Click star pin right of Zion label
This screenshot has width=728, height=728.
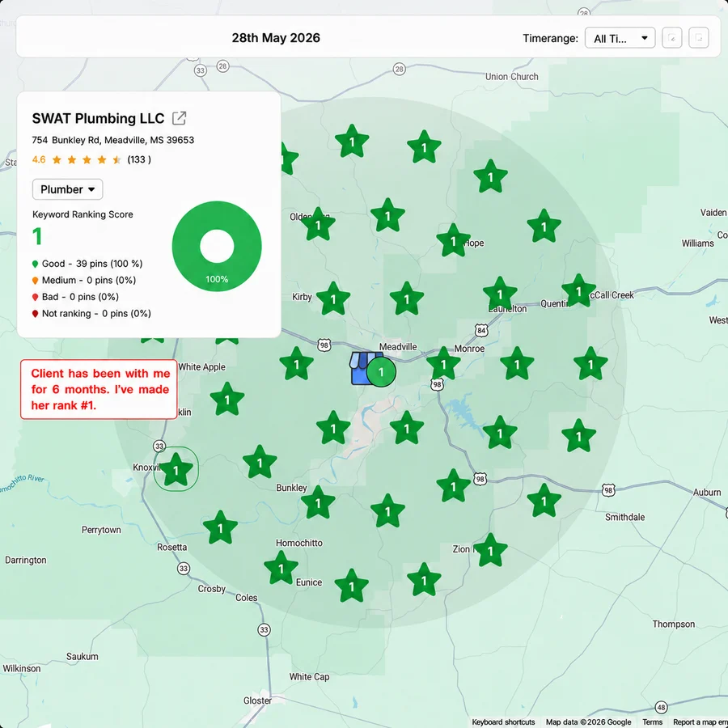tap(490, 551)
